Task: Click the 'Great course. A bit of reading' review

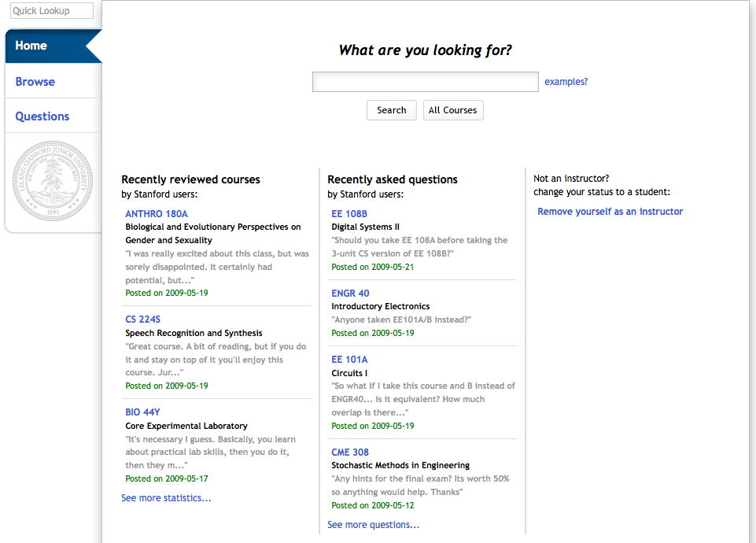Action: (x=216, y=360)
